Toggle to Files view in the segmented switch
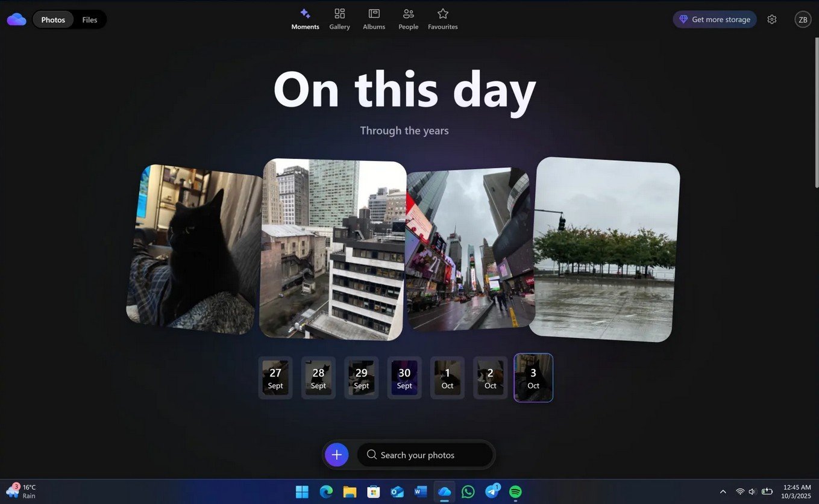 tap(89, 19)
